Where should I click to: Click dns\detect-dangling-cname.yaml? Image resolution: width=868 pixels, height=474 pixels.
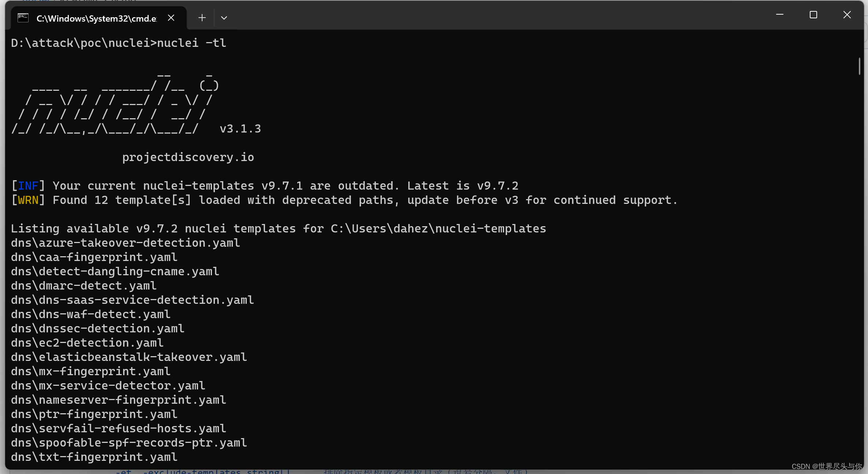click(x=115, y=272)
